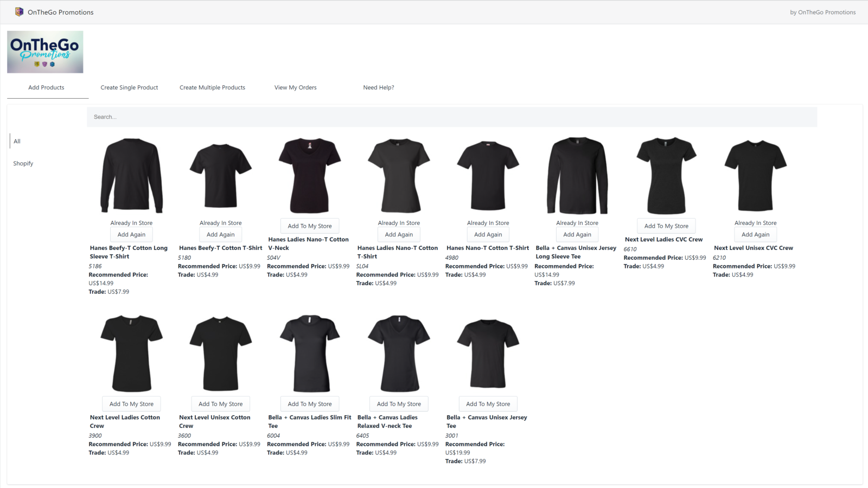Open Hanes Beefy-T Cotton T-Shirt product image
Viewport: 868px width, 488px height.
click(221, 176)
